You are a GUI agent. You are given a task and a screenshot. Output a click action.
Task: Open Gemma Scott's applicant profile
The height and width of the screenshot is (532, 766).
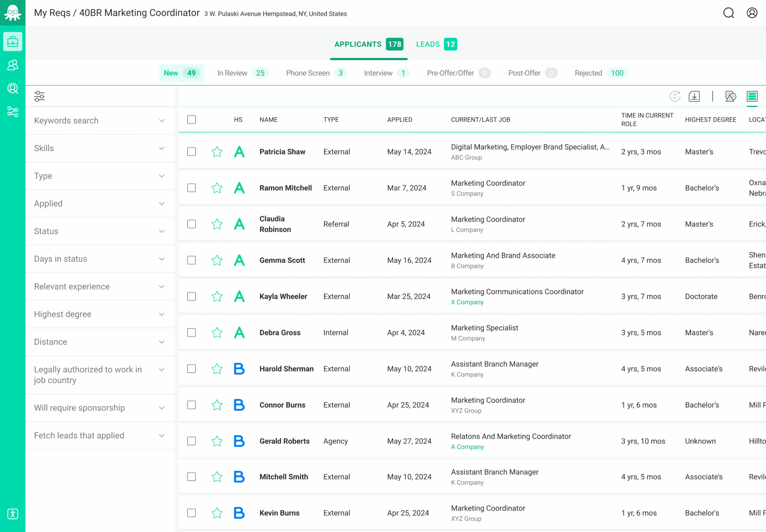click(282, 260)
